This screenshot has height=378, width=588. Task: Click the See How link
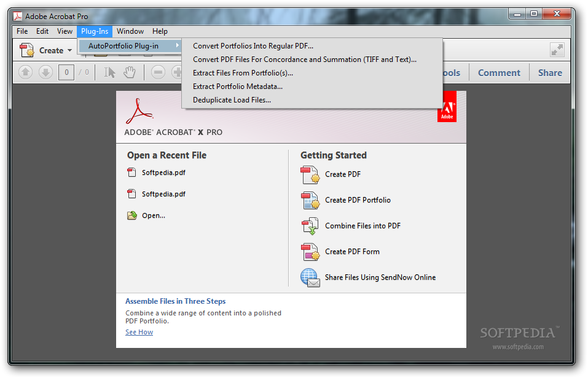(x=139, y=332)
